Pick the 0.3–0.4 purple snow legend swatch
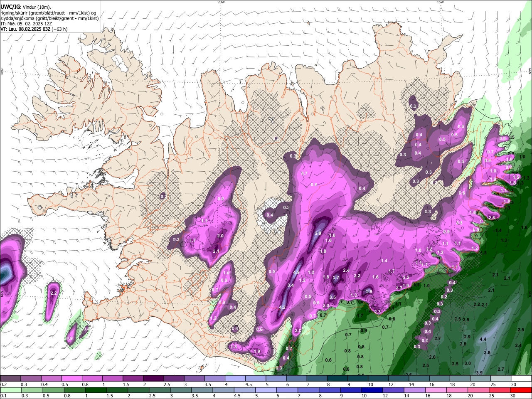 pyautogui.click(x=31, y=379)
